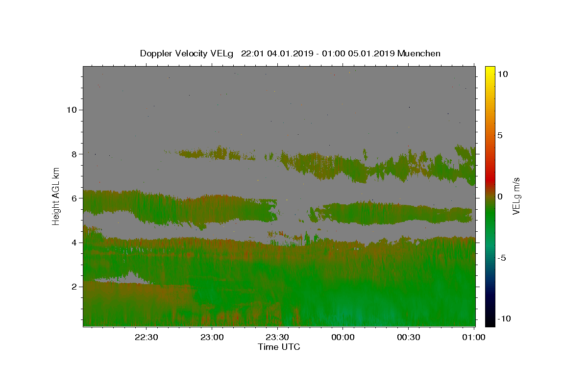Click the 01:00 time tick label
This screenshot has height=392, width=588.
[x=474, y=337]
